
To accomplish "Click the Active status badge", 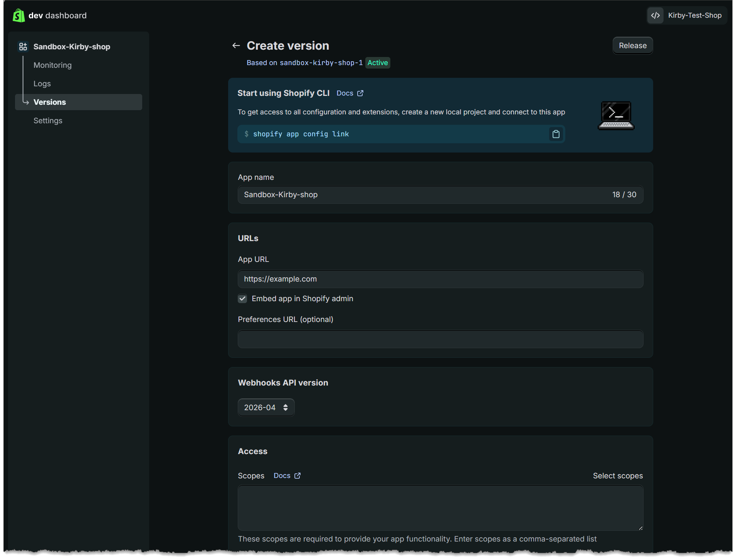I will pos(378,63).
